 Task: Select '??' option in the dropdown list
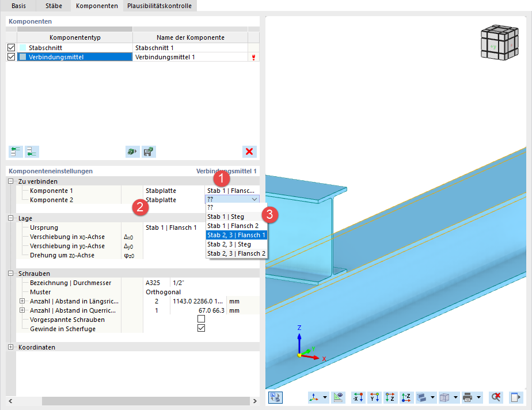237,207
